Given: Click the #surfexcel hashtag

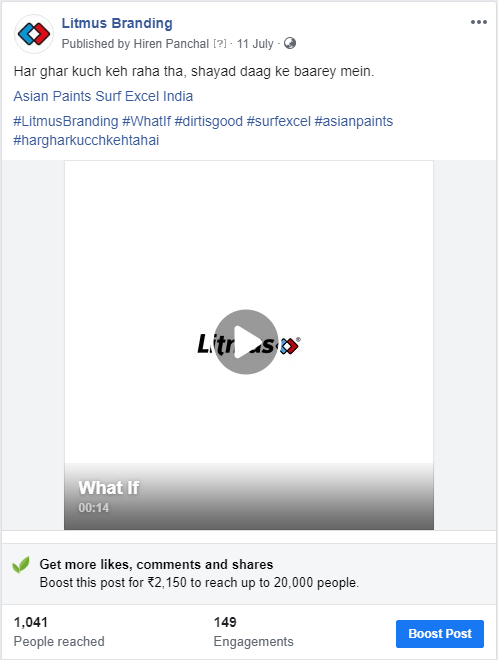Looking at the screenshot, I should click(279, 121).
